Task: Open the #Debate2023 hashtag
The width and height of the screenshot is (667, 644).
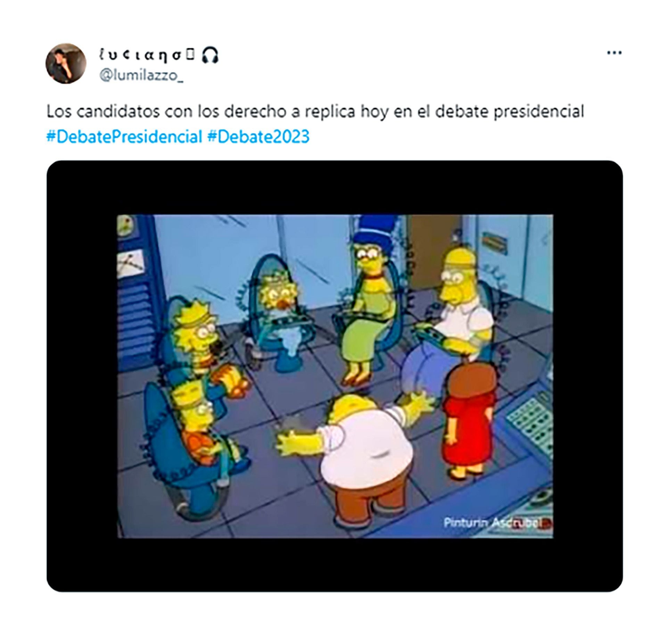Action: pyautogui.click(x=258, y=137)
